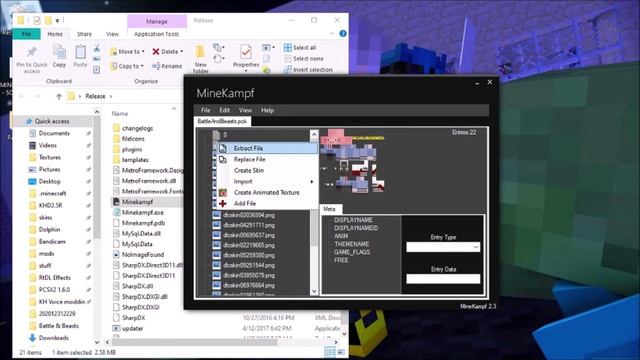Select FREE meta entry
The image size is (640, 360).
[341, 260]
